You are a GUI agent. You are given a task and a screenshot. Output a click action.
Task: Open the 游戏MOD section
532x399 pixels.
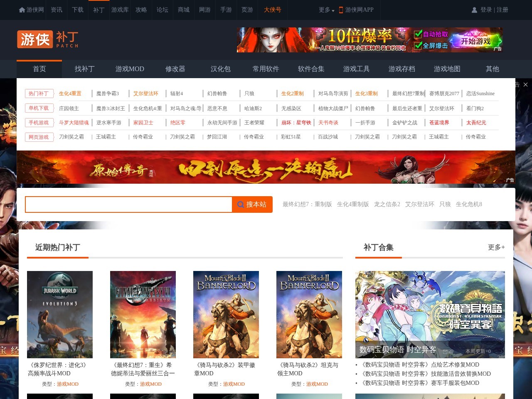[130, 69]
